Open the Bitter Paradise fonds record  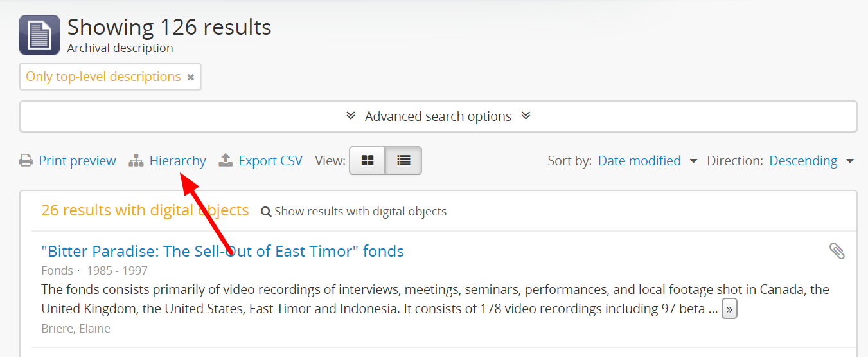[x=222, y=251]
